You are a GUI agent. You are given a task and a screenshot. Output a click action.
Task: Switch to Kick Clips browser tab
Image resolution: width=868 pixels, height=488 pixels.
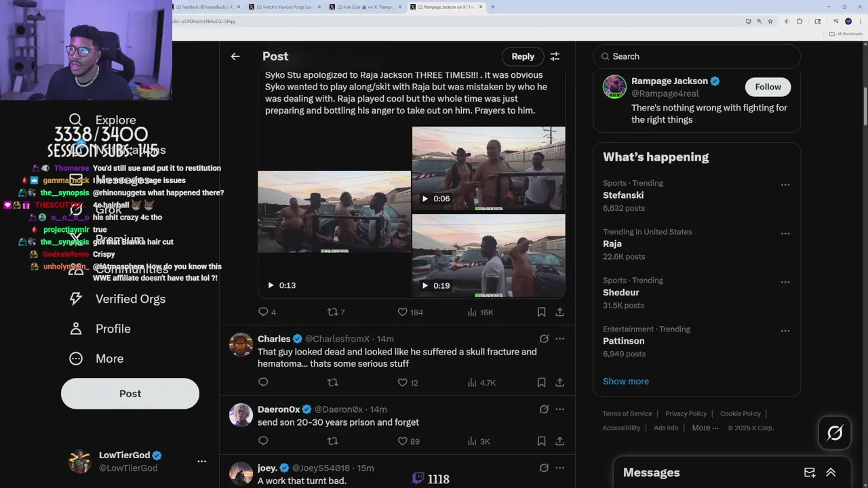coord(366,7)
